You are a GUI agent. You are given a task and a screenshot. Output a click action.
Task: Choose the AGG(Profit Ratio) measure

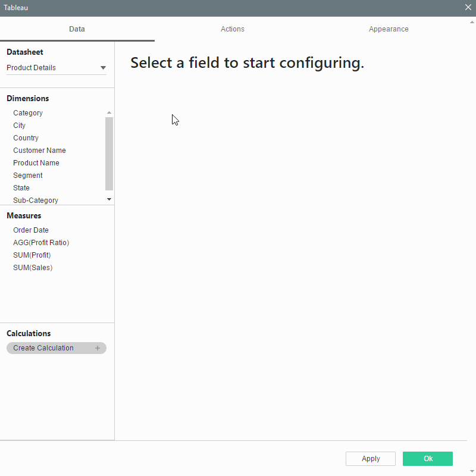click(x=41, y=243)
